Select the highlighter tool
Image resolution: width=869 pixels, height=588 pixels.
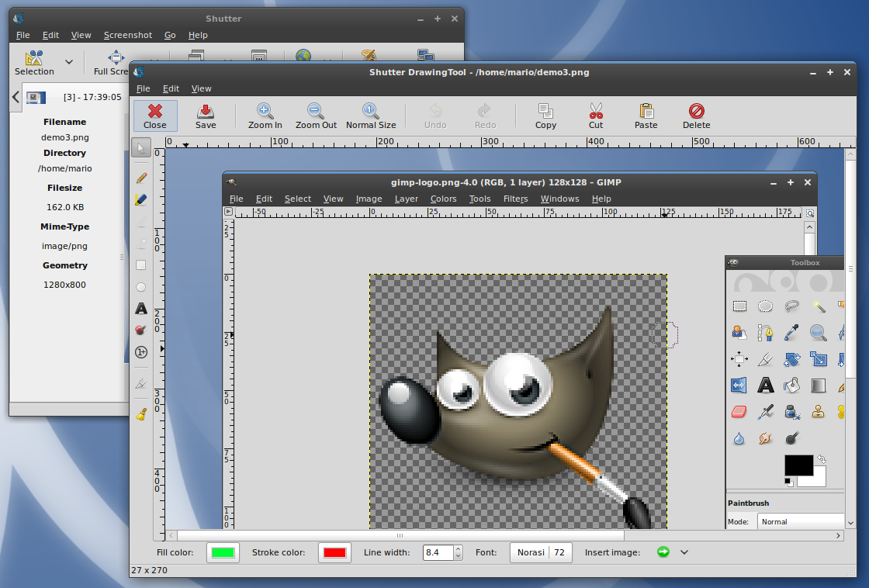click(x=140, y=200)
